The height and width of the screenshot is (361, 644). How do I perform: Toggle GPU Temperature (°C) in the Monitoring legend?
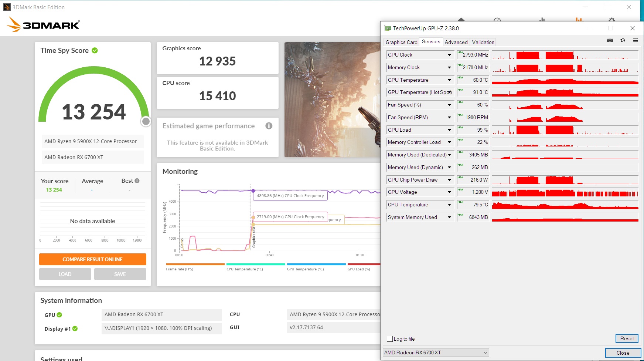tap(316, 267)
